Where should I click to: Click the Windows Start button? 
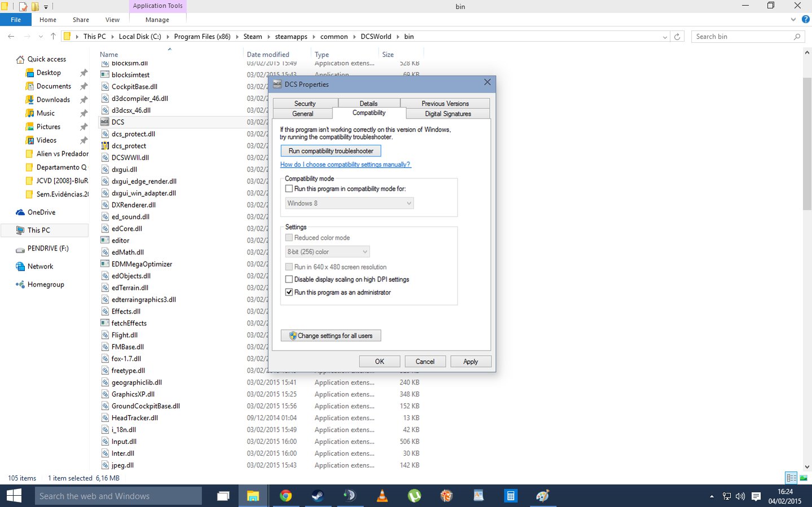(14, 496)
